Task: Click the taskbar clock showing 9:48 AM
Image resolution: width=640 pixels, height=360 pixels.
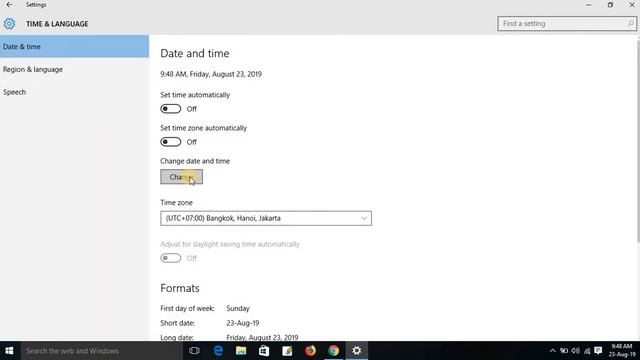Action: [622, 351]
